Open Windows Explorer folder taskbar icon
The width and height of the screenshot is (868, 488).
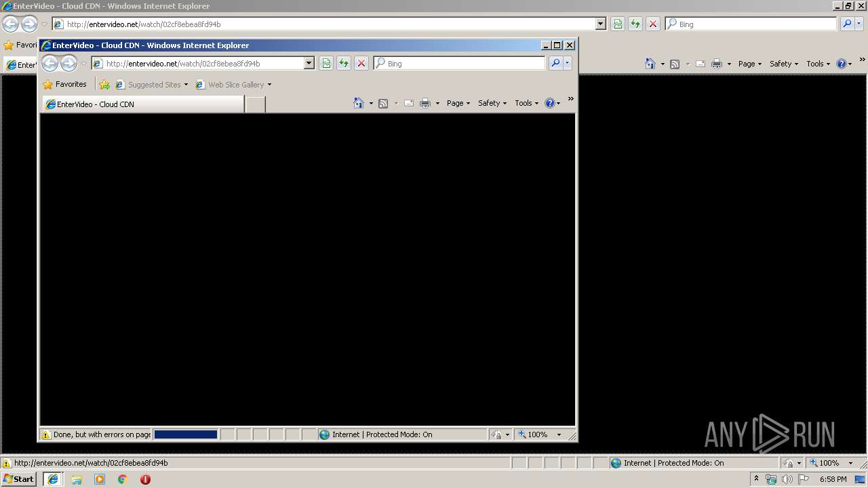(x=77, y=479)
